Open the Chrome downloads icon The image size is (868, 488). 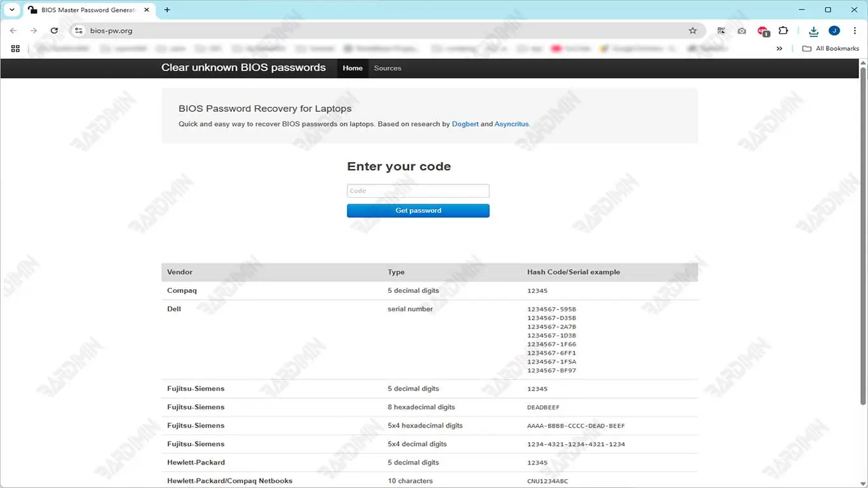tap(813, 30)
